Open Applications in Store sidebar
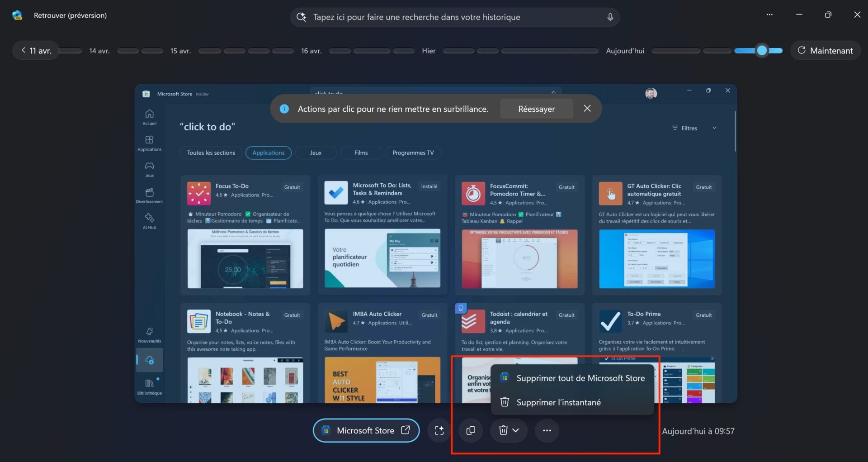Image resolution: width=868 pixels, height=462 pixels. (x=149, y=143)
